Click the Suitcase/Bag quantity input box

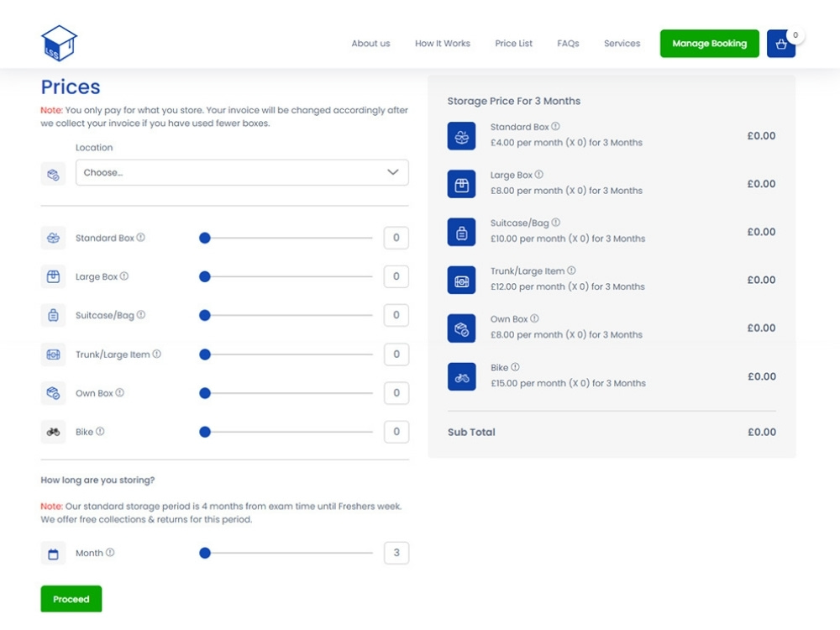point(396,315)
